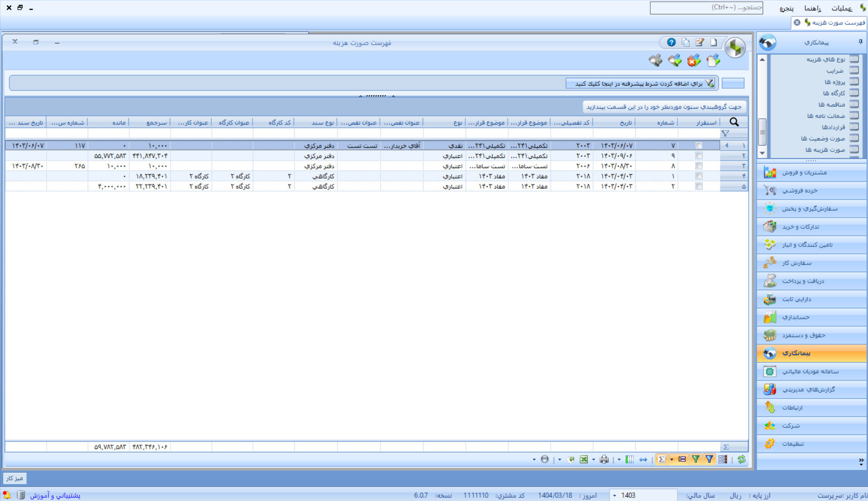The height and width of the screenshot is (501, 868).
Task: Click the gray magnifier preview icon
Action: 655,60
